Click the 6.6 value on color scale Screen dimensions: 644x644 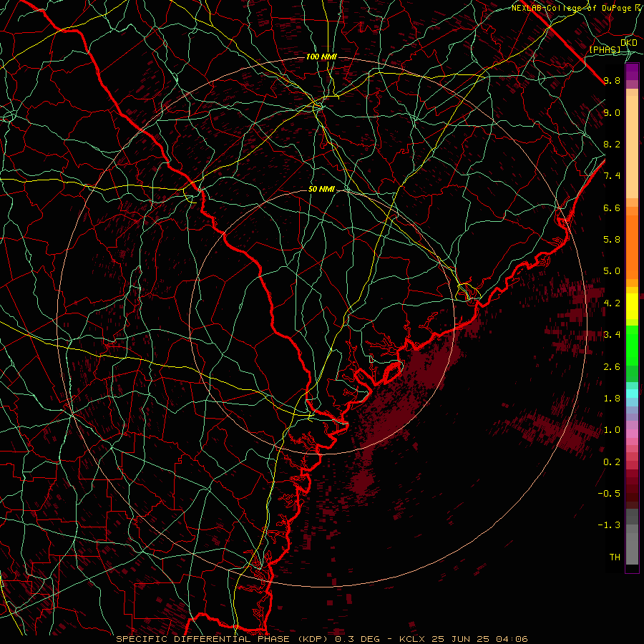coord(612,208)
